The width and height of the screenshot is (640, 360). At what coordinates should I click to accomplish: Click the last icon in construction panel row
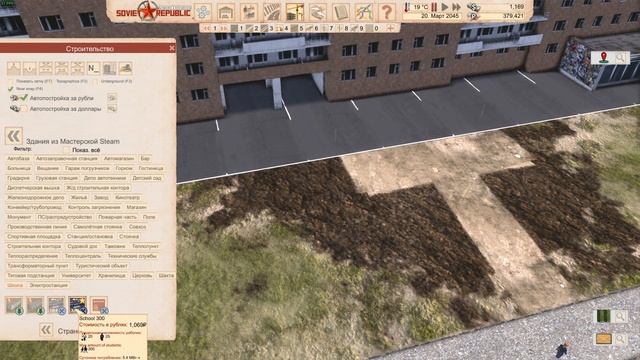(125, 68)
